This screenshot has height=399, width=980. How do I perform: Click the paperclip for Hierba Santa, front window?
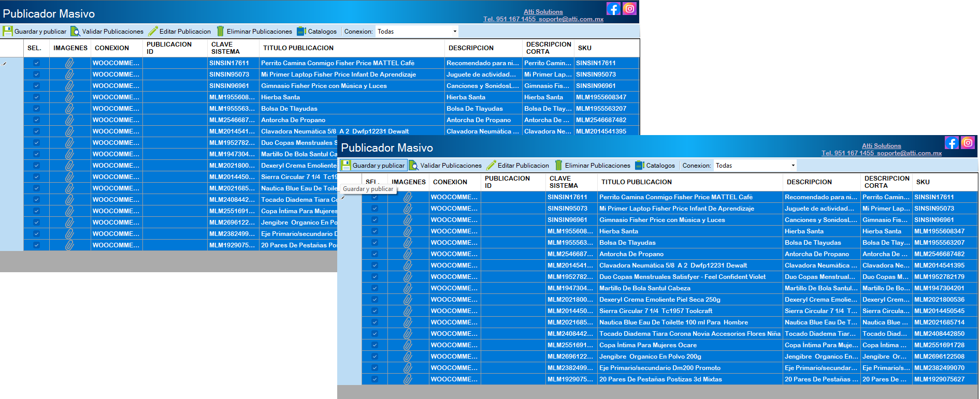click(408, 231)
